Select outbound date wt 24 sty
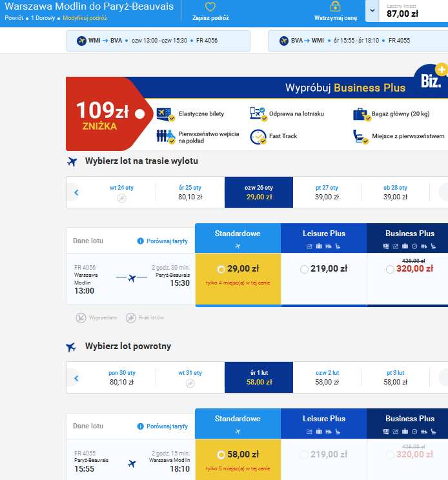Image resolution: width=448 pixels, height=480 pixels. 121,192
